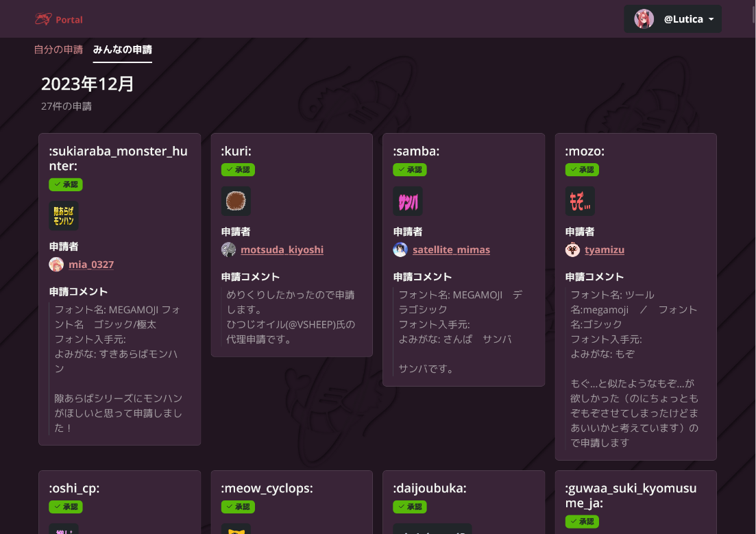Open the @Lutica account dropdown
The width and height of the screenshot is (756, 534).
point(672,19)
